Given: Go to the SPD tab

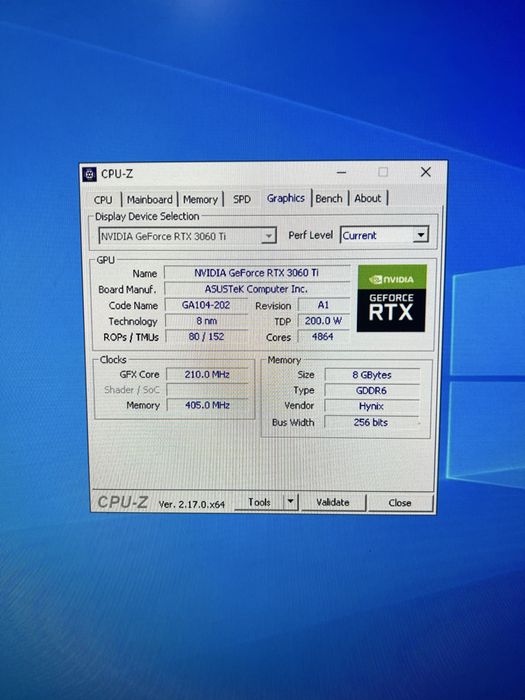Looking at the screenshot, I should (242, 199).
